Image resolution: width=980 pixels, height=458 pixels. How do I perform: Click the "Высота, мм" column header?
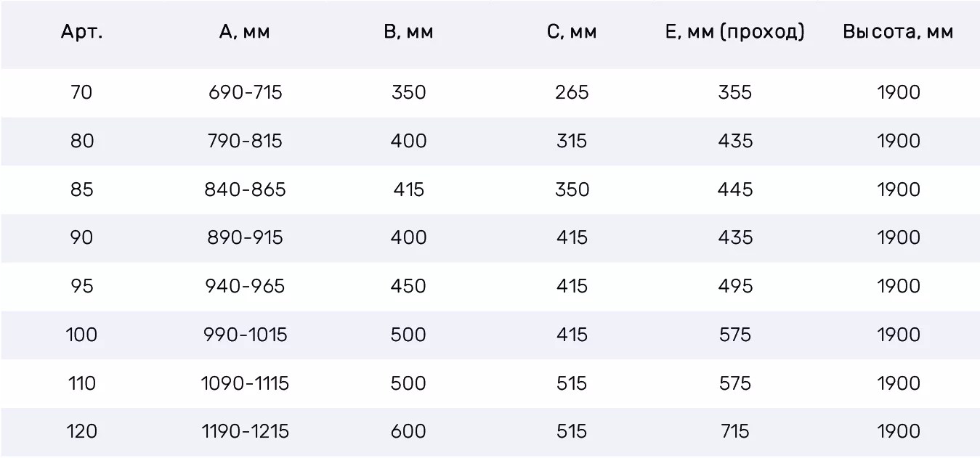898,33
